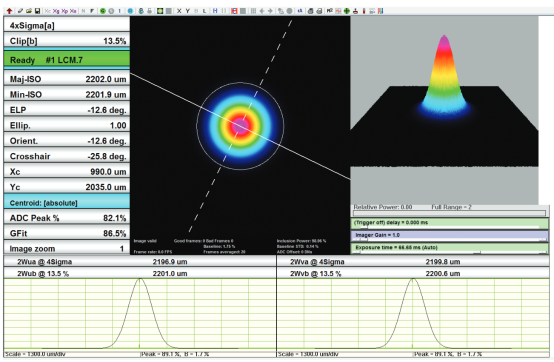Open the Clip[b] 13.5% setting
554x362 pixels.
pos(67,41)
